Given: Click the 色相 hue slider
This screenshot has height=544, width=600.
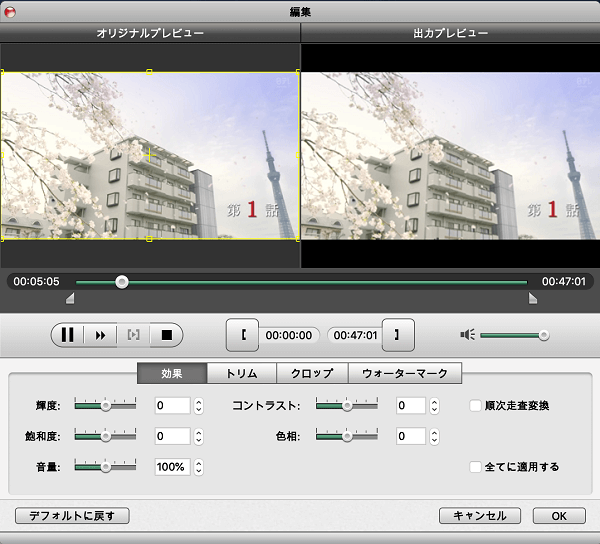Looking at the screenshot, I should [347, 436].
